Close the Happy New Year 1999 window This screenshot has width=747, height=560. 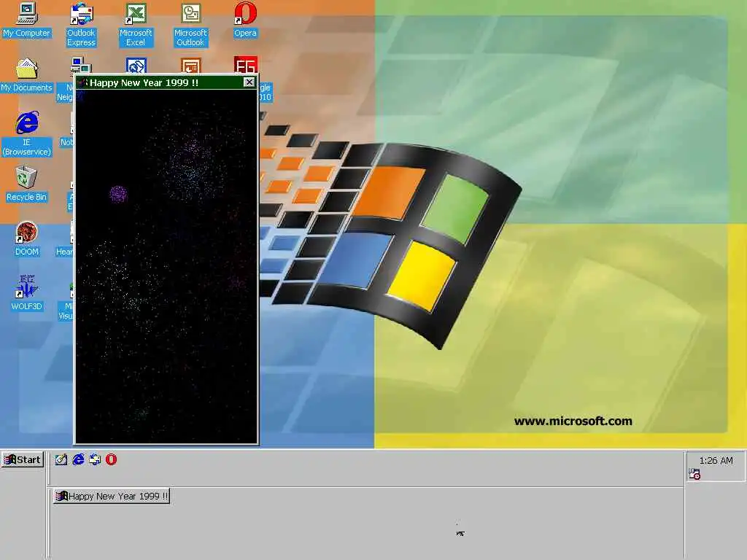(x=249, y=82)
